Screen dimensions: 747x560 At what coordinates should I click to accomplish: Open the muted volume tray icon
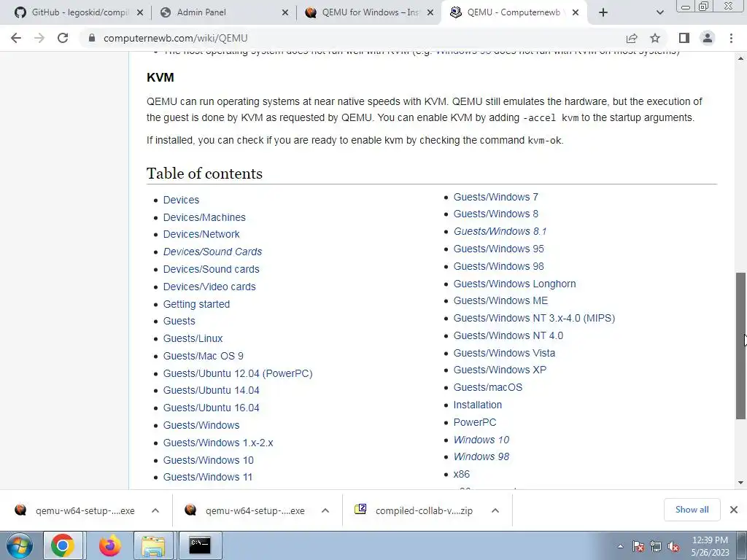pyautogui.click(x=673, y=547)
